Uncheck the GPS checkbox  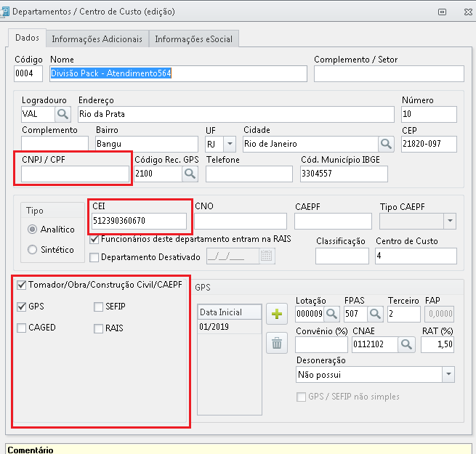pyautogui.click(x=21, y=307)
